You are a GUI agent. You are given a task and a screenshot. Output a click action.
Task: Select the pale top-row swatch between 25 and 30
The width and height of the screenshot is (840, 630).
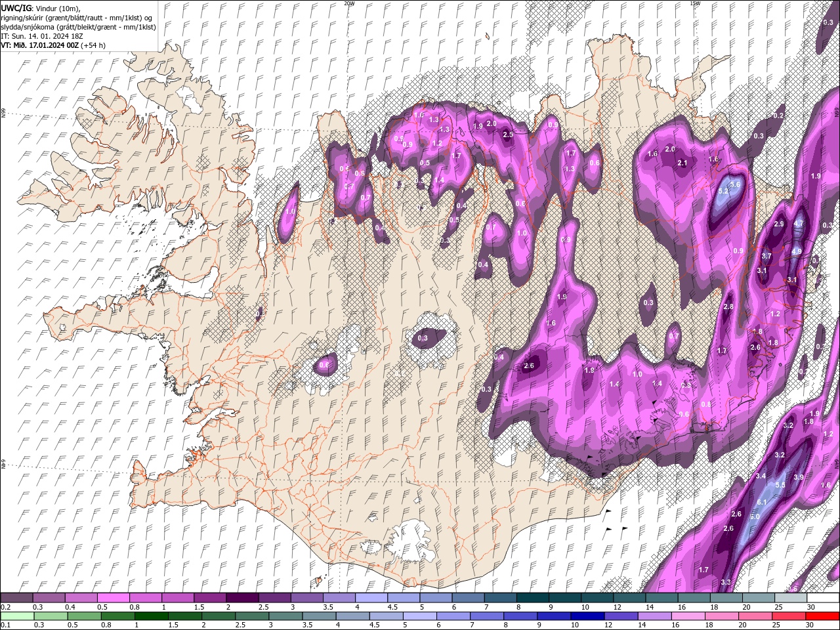pos(791,598)
